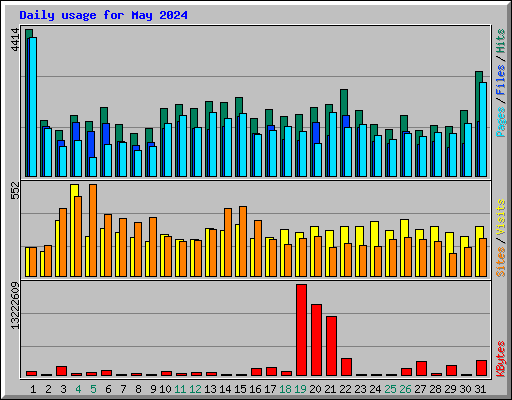Click the Sites legend label
The height and width of the screenshot is (400, 512).
pos(501,262)
